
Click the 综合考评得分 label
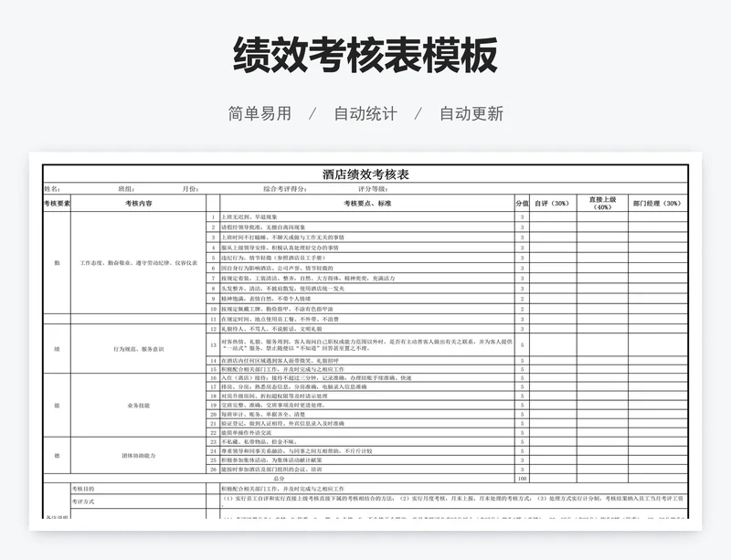(285, 189)
